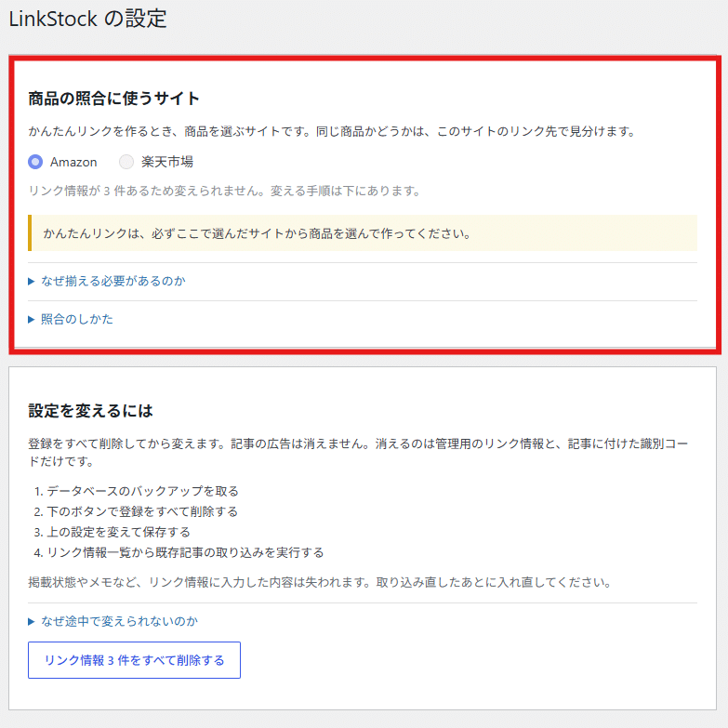This screenshot has width=728, height=728.
Task: Expand 照合のしかた section
Action: coord(71,320)
